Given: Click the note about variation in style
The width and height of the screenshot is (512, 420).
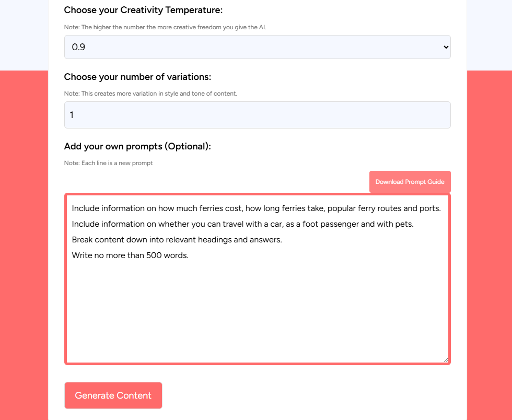Looking at the screenshot, I should 150,94.
